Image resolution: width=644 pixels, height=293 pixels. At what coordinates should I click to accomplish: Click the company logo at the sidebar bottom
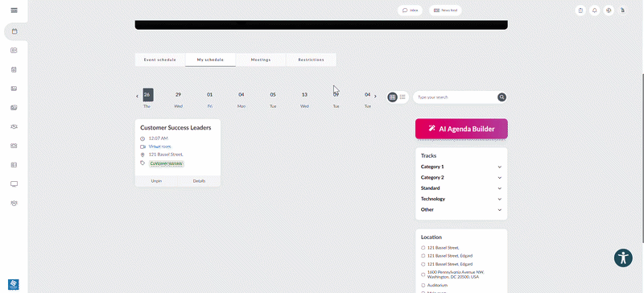[14, 284]
